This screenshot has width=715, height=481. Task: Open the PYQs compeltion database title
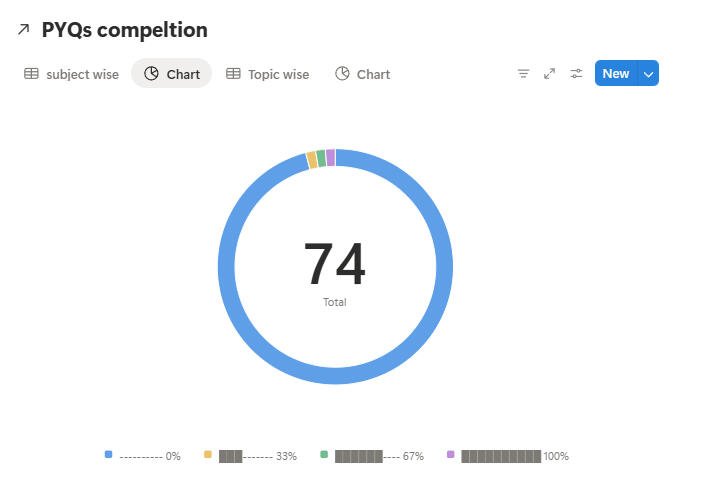click(x=124, y=30)
